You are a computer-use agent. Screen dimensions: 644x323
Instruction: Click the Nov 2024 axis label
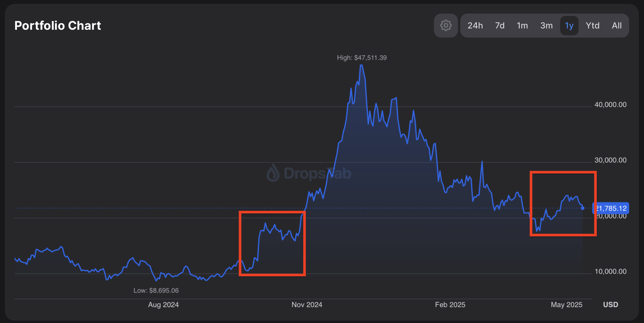coord(307,304)
